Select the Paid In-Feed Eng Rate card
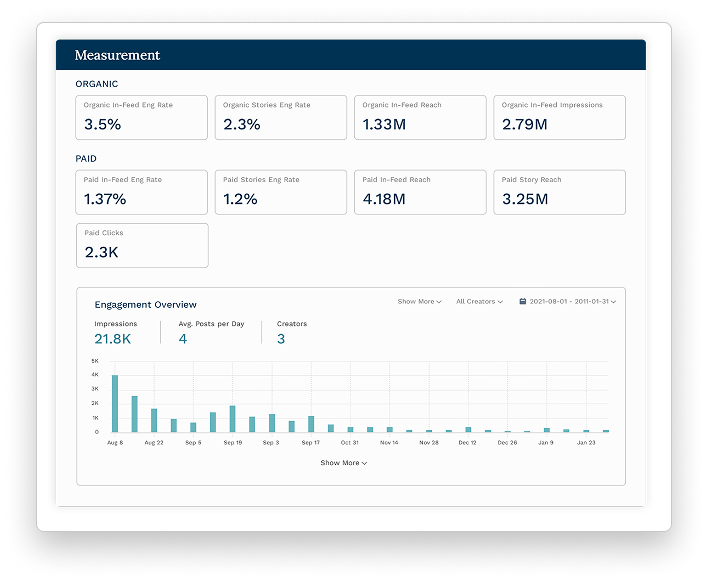 (x=142, y=192)
